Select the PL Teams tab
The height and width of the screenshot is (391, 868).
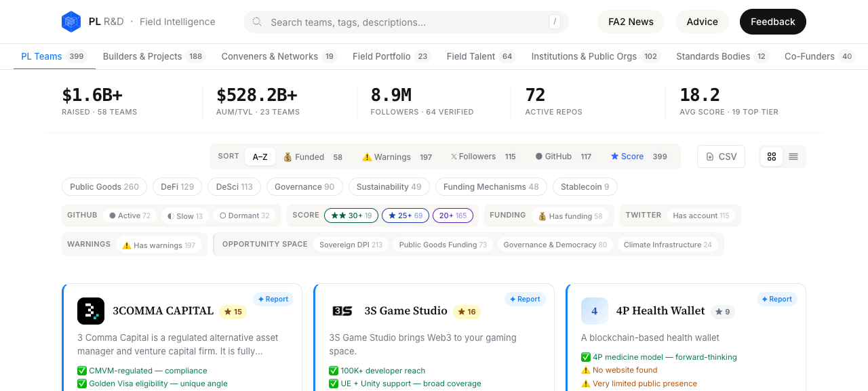coord(54,56)
